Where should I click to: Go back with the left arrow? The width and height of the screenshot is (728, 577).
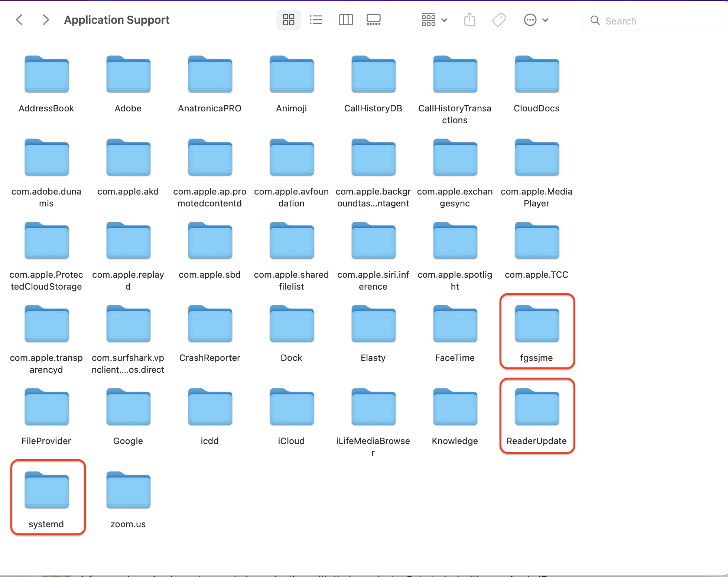click(20, 20)
